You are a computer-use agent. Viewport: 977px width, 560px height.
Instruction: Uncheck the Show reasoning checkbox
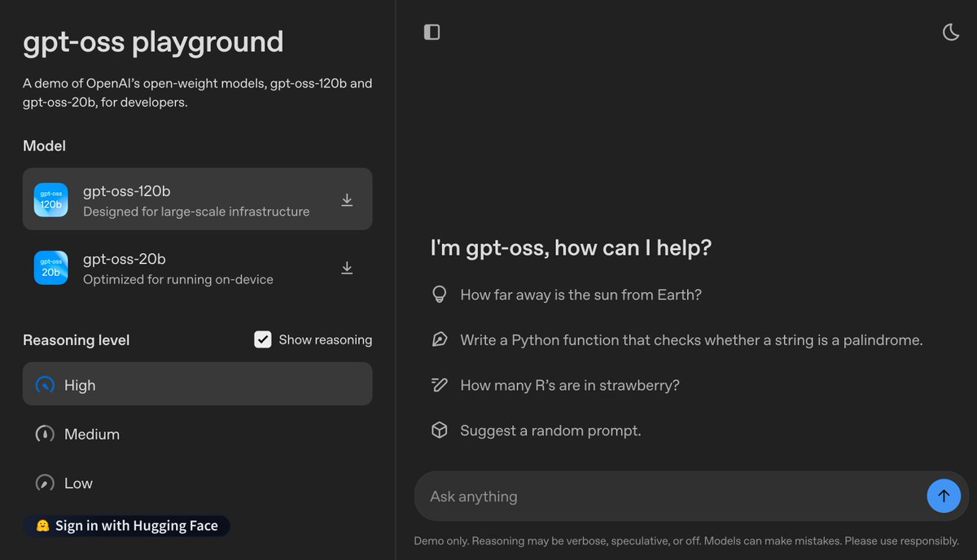[262, 339]
